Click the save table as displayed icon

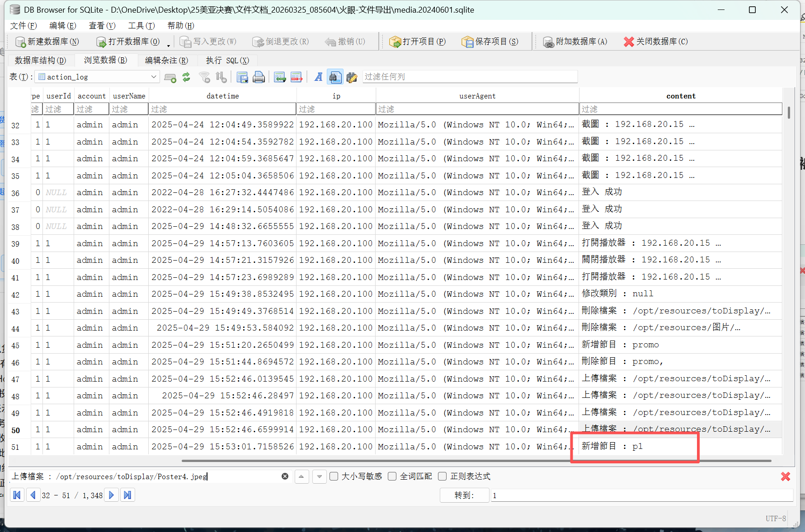click(x=242, y=77)
